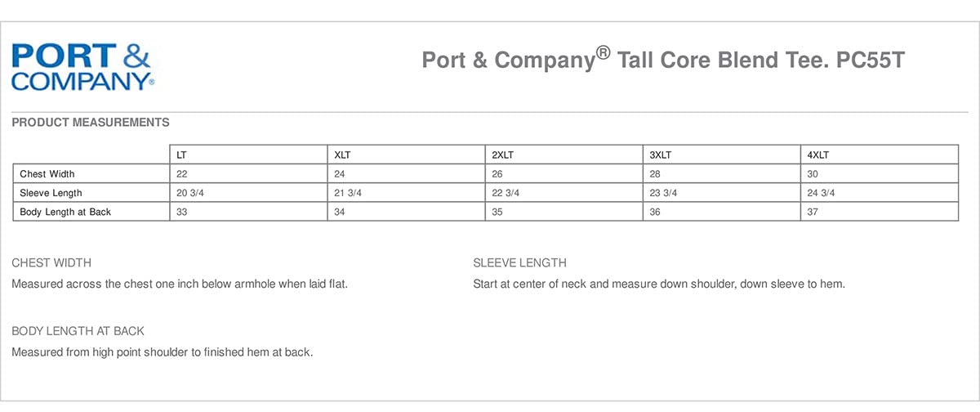
Task: Click the Sleeve Length row label
Action: point(51,193)
